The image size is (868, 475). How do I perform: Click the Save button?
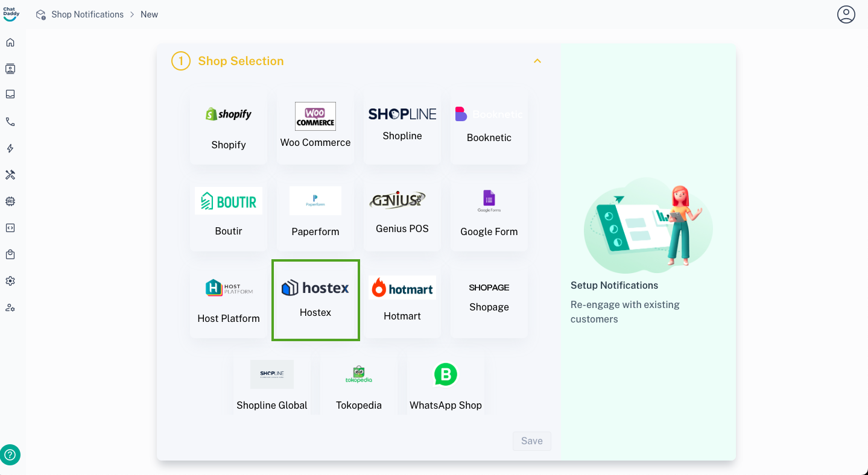532,441
